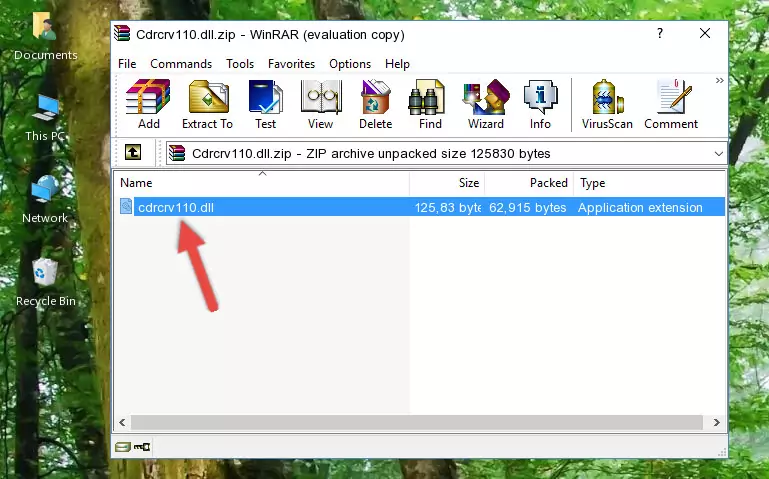Open the Find binoculars tool
The height and width of the screenshot is (479, 769).
pyautogui.click(x=430, y=104)
